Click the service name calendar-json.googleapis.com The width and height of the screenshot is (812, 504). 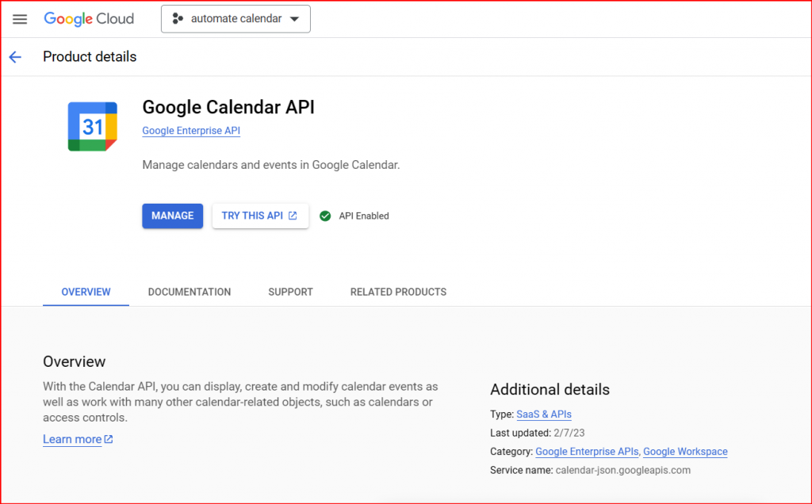click(623, 471)
